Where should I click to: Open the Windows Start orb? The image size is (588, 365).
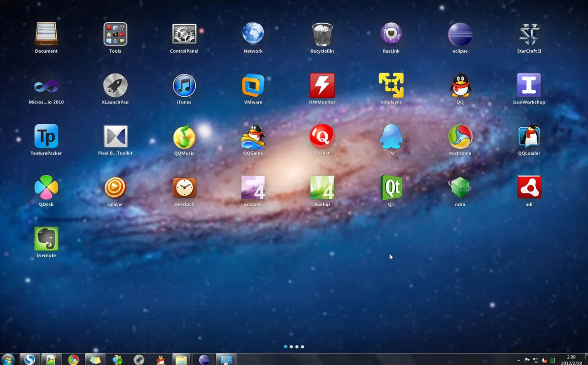coord(7,360)
